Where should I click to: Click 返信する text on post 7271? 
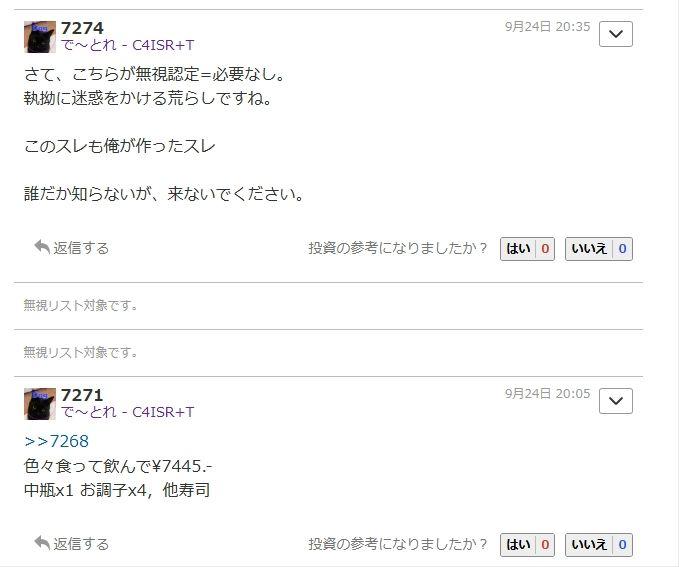pos(81,544)
